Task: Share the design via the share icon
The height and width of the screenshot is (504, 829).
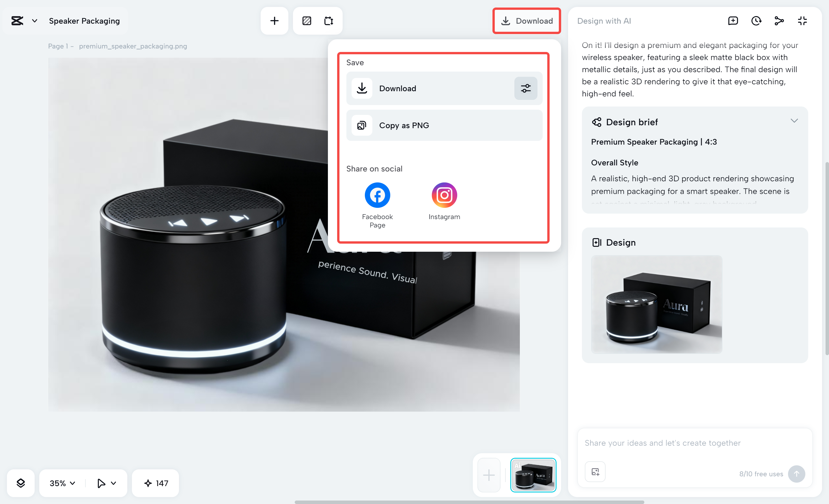Action: pos(779,20)
